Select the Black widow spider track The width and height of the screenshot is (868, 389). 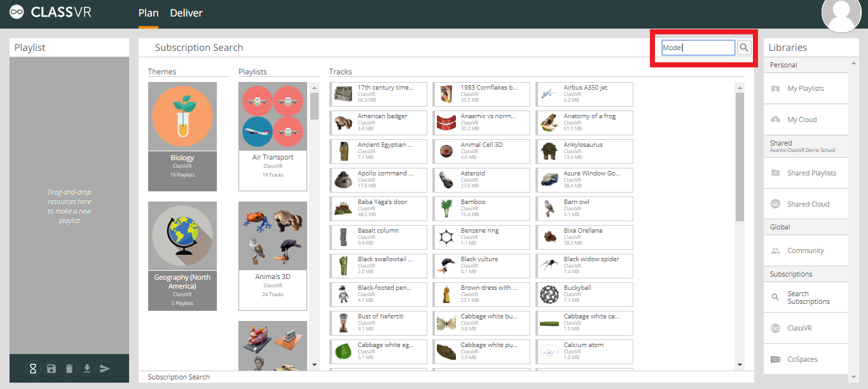click(584, 266)
